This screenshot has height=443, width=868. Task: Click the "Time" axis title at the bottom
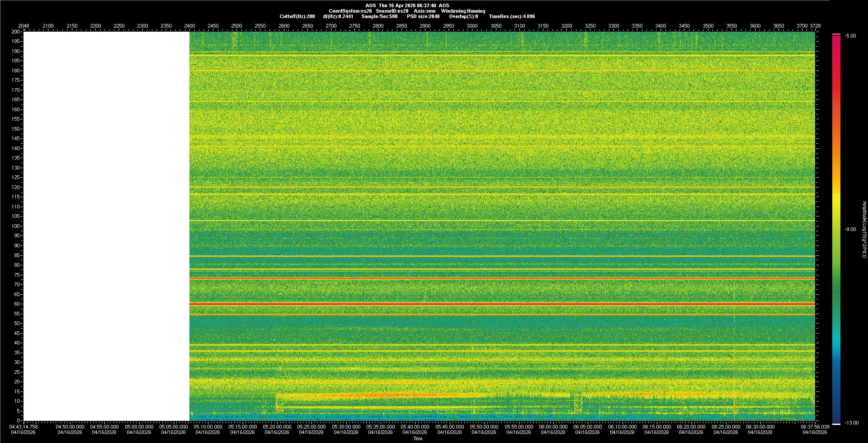point(418,438)
